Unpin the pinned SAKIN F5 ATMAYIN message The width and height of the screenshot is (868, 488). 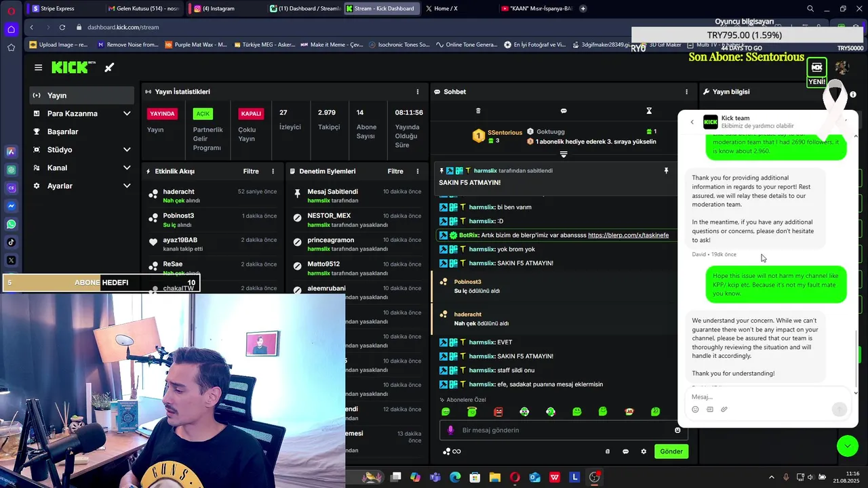(x=666, y=171)
